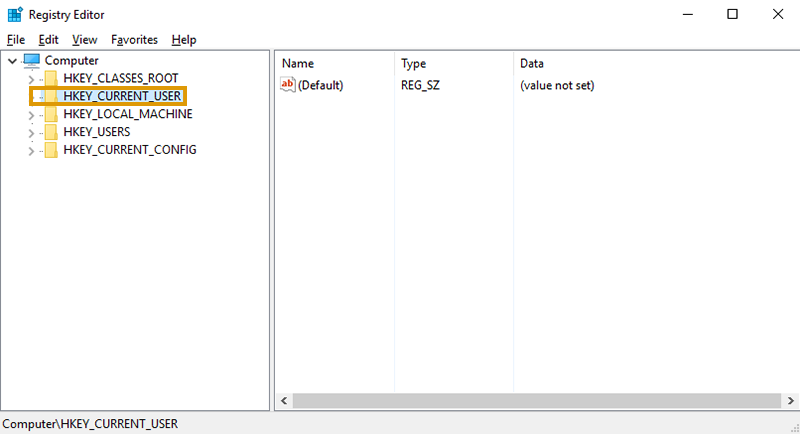The image size is (800, 434).
Task: Collapse the Computer tree node
Action: (12, 60)
